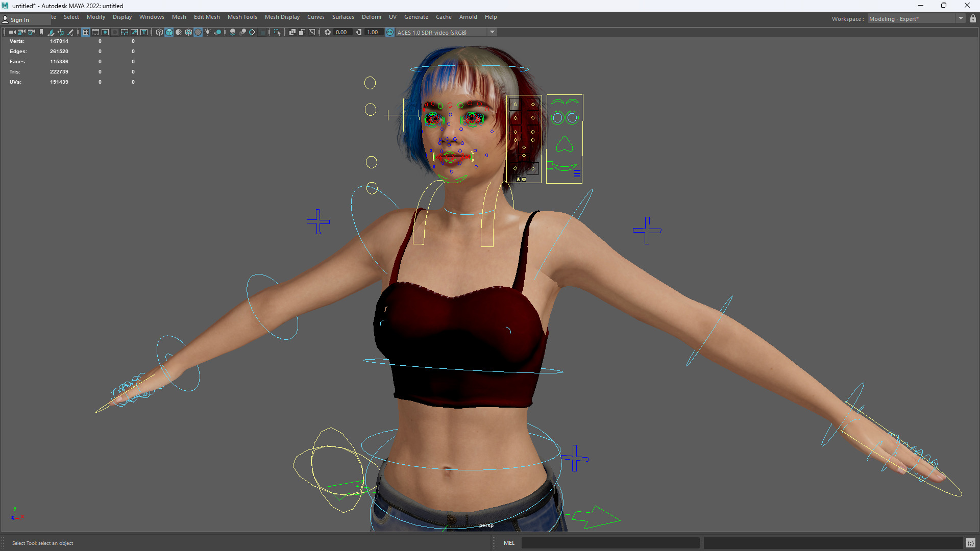Click the Isolate Select icon
Image resolution: width=980 pixels, height=551 pixels.
coord(277,32)
